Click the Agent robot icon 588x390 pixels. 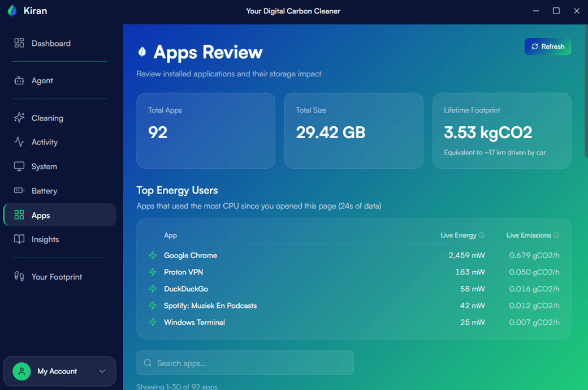[19, 80]
